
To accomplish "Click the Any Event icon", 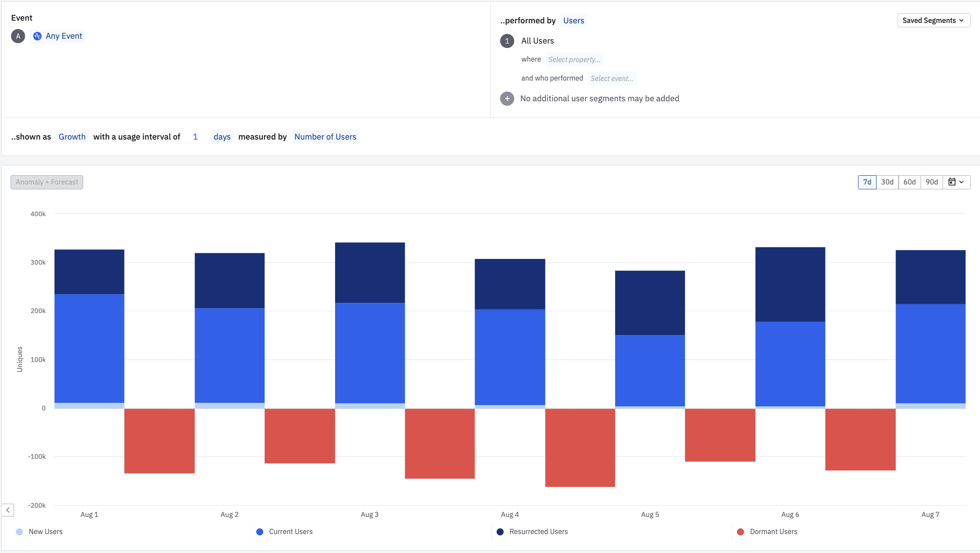I will click(37, 36).
